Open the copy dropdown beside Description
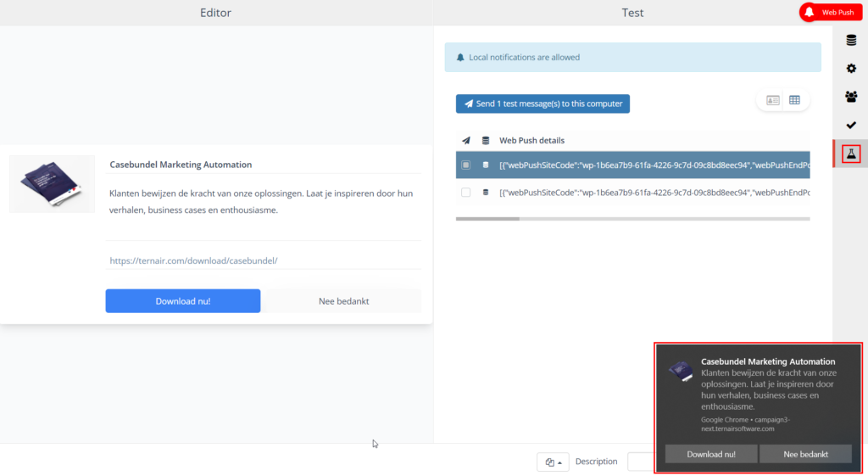Viewport: 868px width, 476px height. tap(553, 462)
